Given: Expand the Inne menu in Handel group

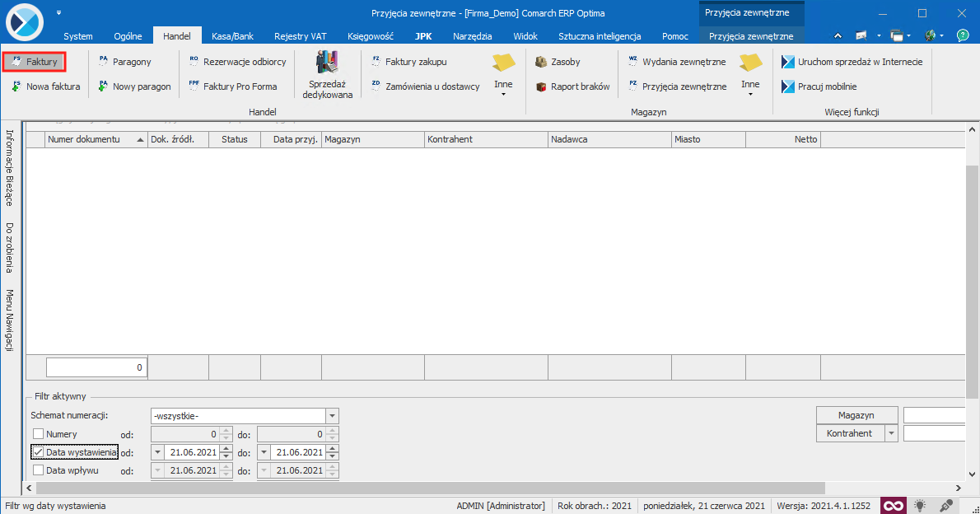Looking at the screenshot, I should (503, 87).
